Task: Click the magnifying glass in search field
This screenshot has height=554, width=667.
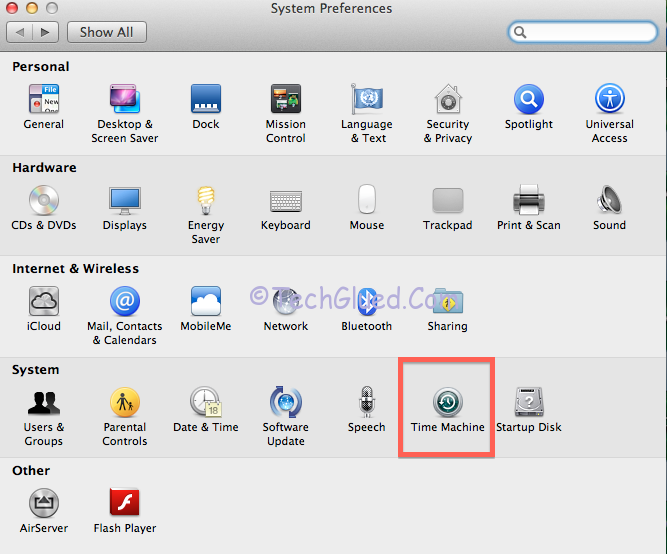Action: 520,32
